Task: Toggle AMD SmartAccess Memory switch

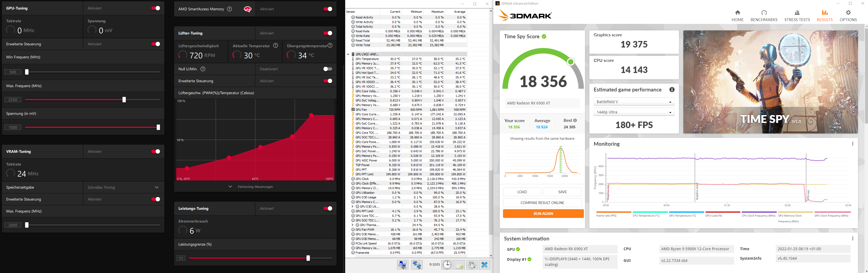Action: (328, 9)
